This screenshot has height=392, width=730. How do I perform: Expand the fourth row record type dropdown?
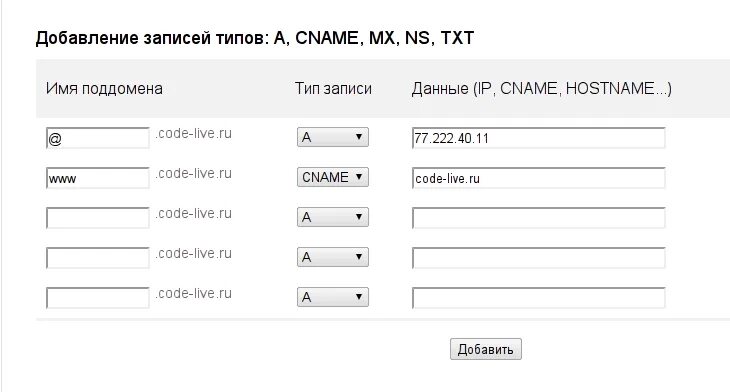pos(333,257)
